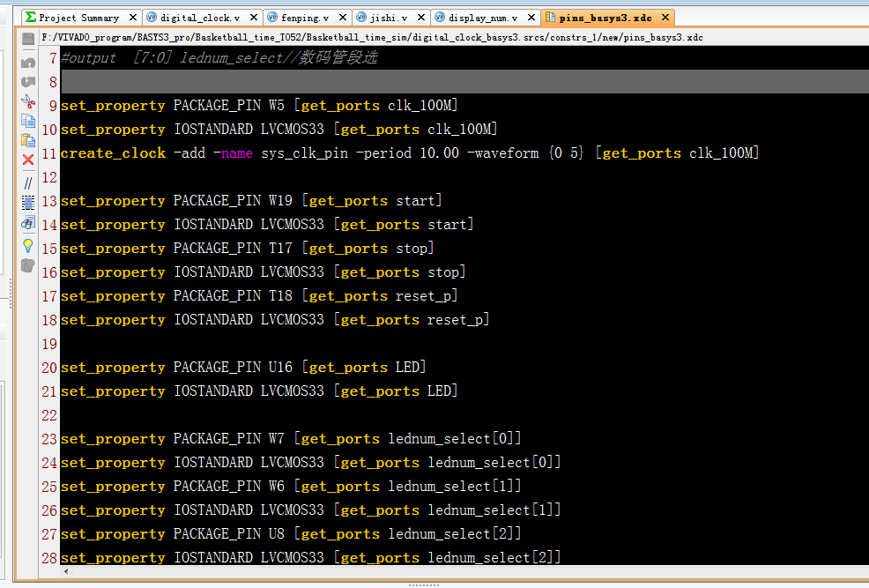Click line 23 'PACKAGE_PIN W7' lednum_select[0]

tap(292, 439)
